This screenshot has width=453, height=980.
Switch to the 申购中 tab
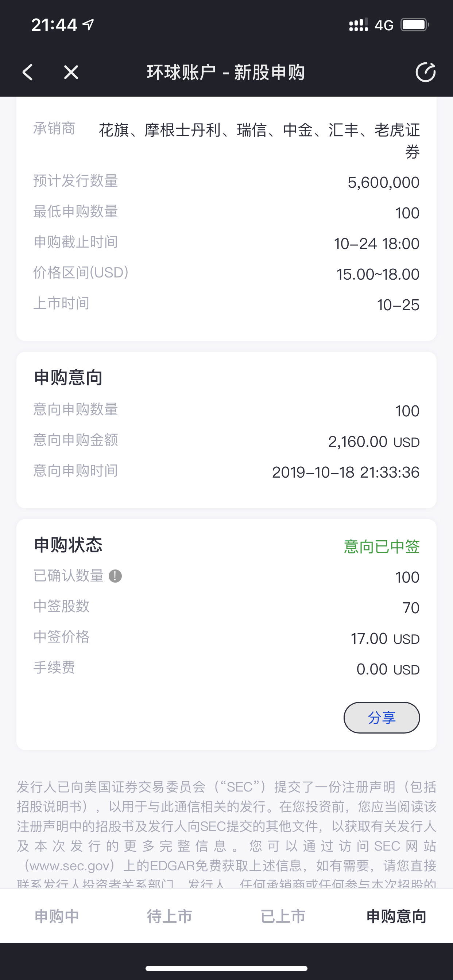click(x=57, y=916)
